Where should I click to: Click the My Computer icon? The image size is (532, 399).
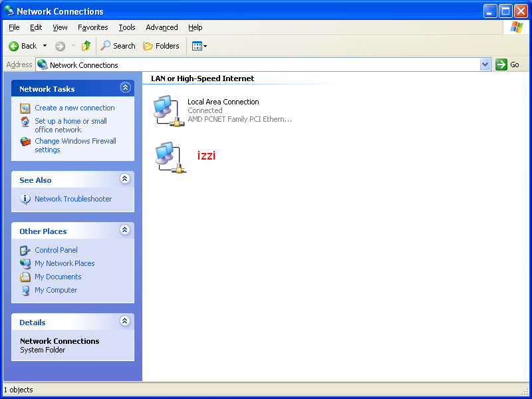[25, 291]
